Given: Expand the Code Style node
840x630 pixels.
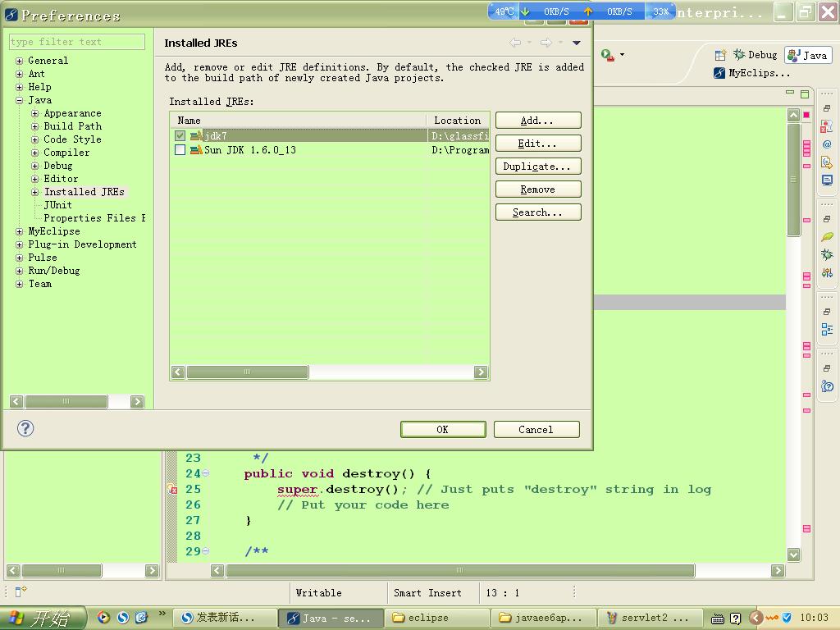Looking at the screenshot, I should 34,139.
